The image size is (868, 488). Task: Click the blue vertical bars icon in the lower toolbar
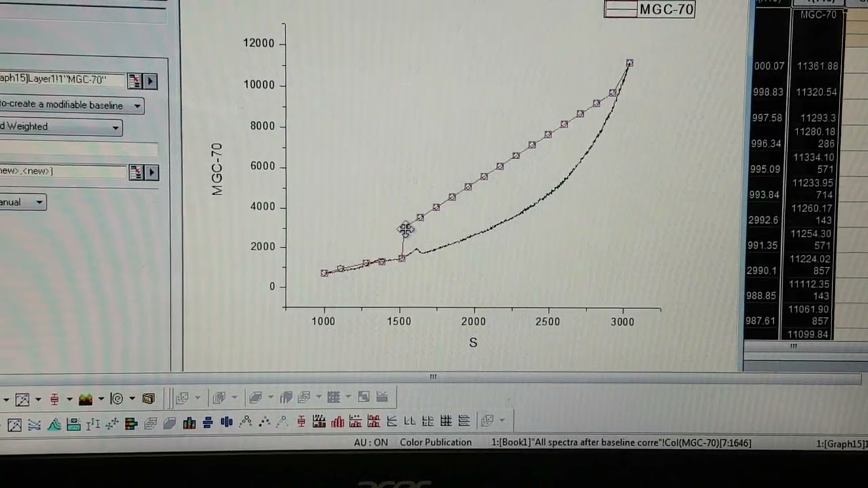[x=226, y=422]
